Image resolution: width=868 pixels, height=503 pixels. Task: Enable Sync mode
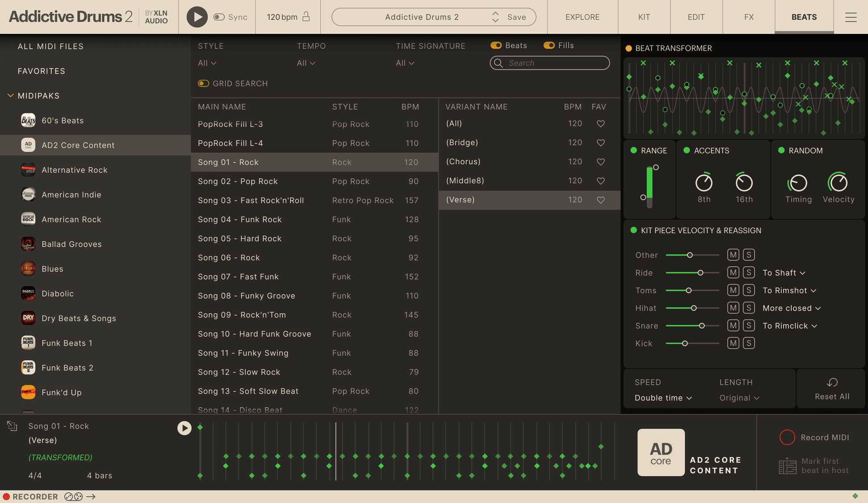click(x=219, y=17)
